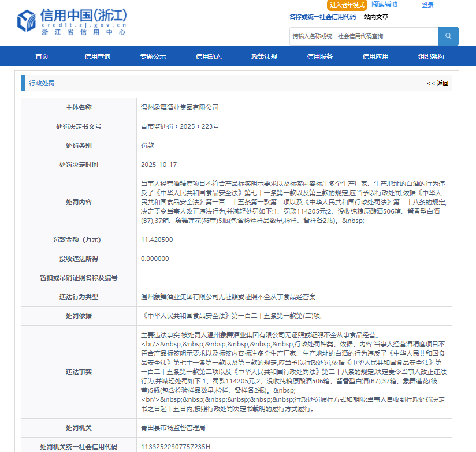
Task: Click the 处罚决定书文号 row label
Action: (x=79, y=126)
